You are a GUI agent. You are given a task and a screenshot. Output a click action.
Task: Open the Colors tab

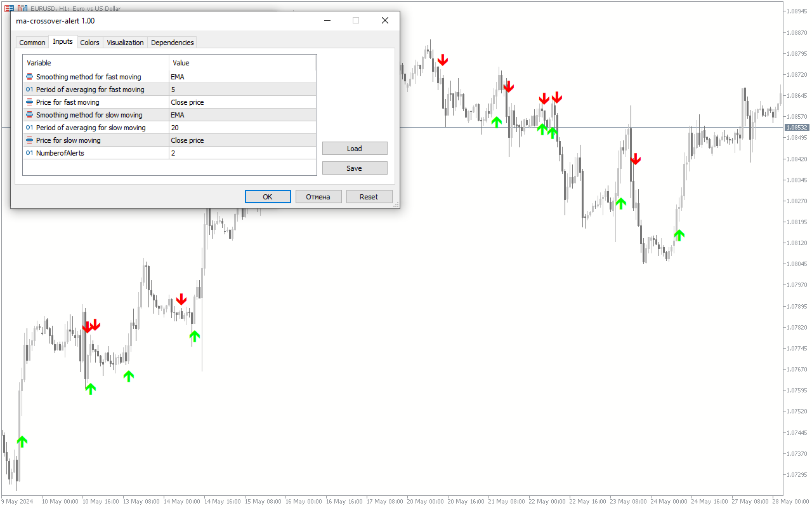90,43
